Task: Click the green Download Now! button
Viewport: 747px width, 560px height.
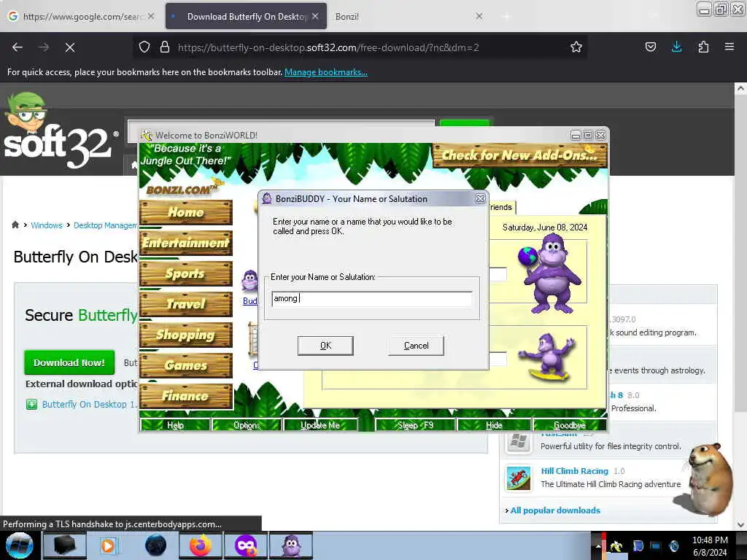Action: [x=69, y=363]
